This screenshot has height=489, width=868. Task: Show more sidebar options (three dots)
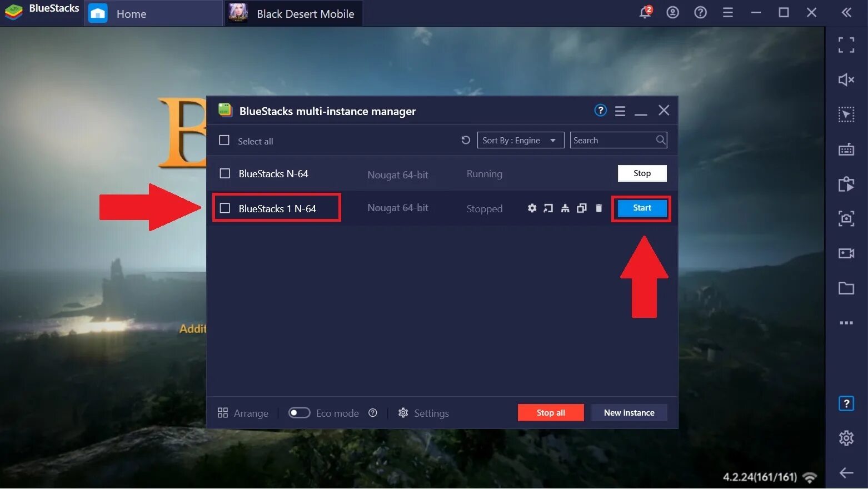pos(846,323)
